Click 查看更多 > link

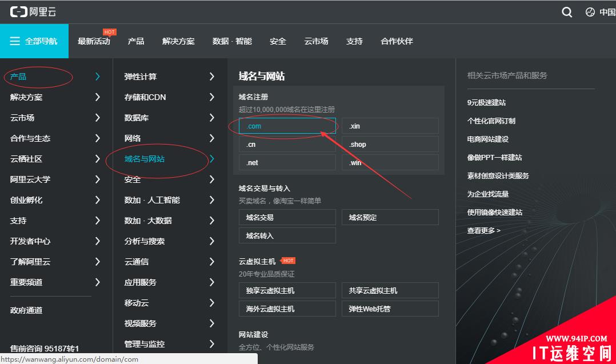(484, 230)
